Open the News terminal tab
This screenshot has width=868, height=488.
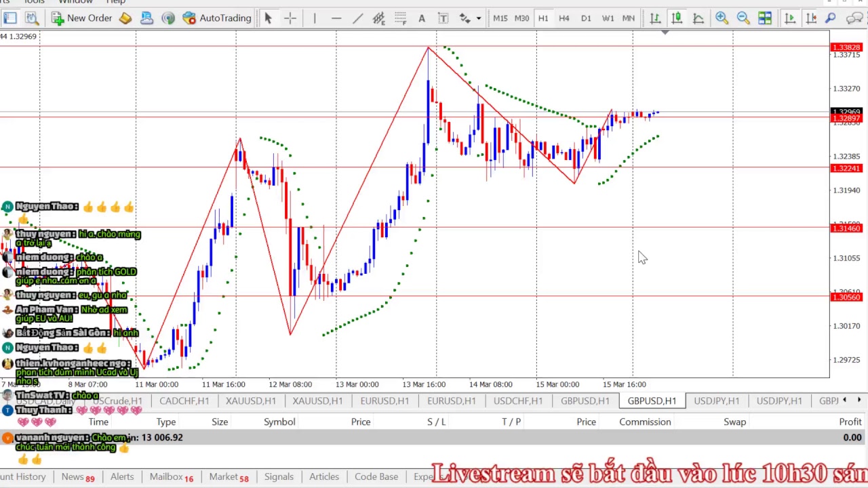pos(78,477)
